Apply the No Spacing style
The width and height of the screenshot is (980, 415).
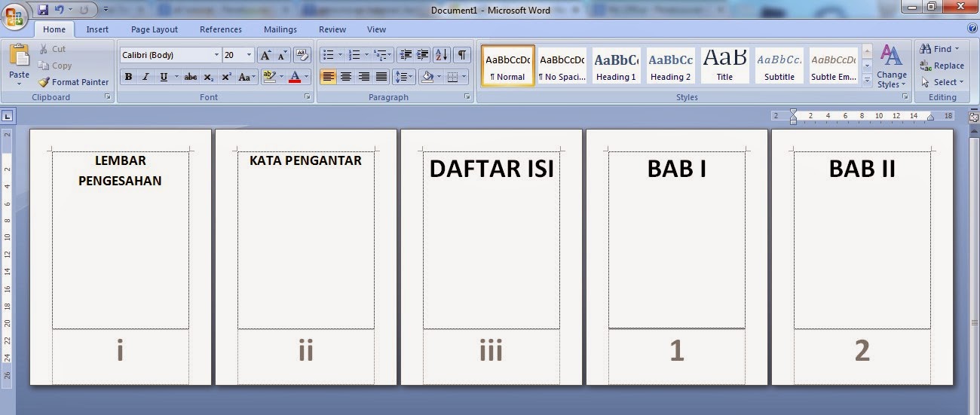(562, 66)
